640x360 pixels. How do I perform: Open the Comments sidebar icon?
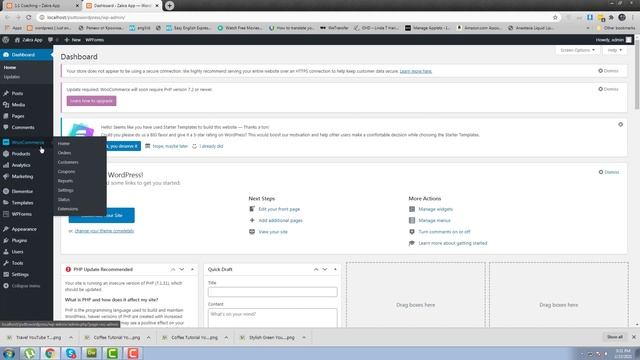pos(6,127)
